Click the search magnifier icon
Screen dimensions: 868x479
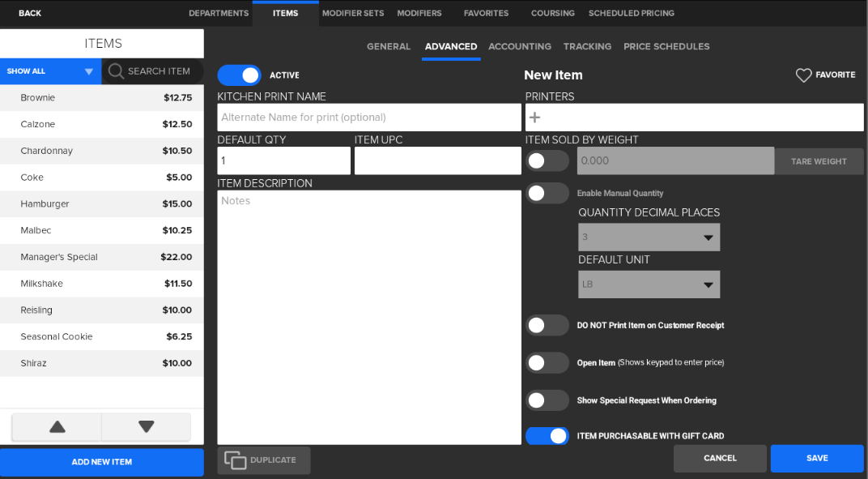tap(116, 71)
